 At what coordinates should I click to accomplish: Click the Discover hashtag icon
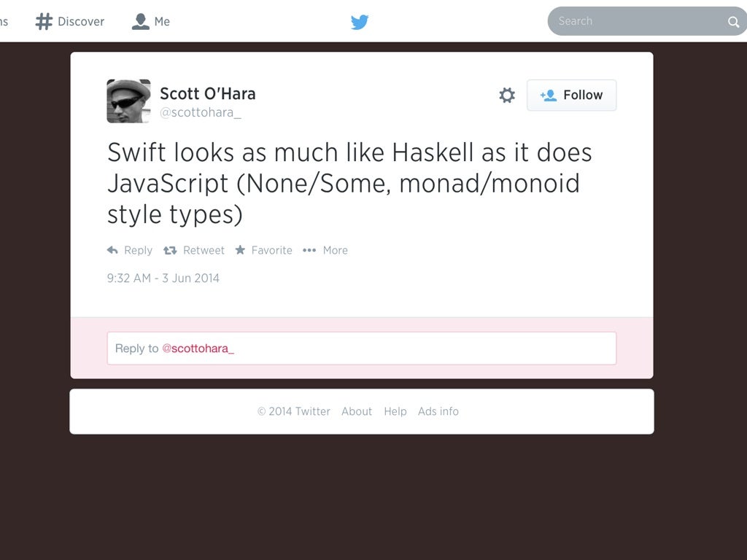click(x=44, y=21)
